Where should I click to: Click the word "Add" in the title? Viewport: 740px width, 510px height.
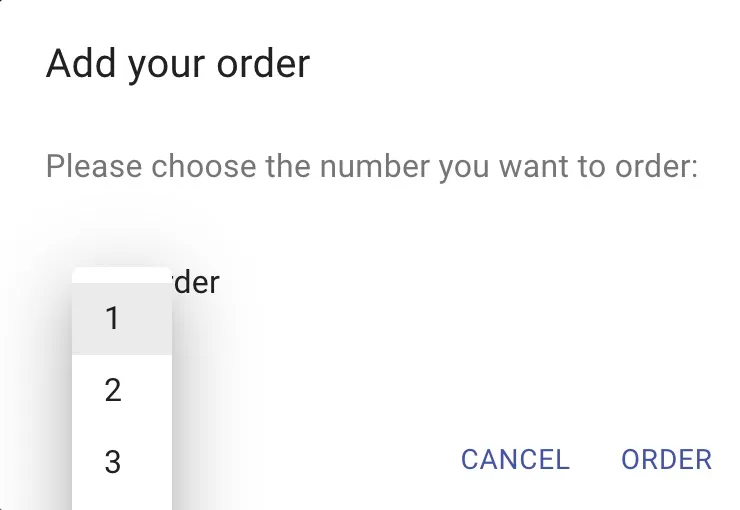tap(80, 64)
